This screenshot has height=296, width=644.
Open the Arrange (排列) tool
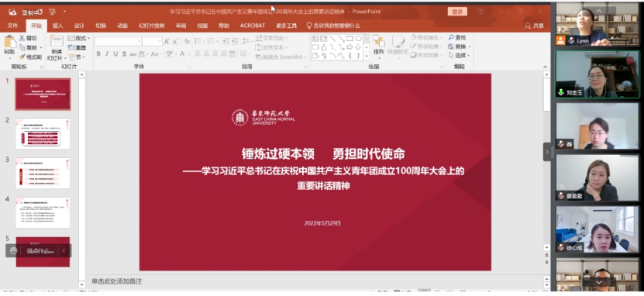pos(379,45)
